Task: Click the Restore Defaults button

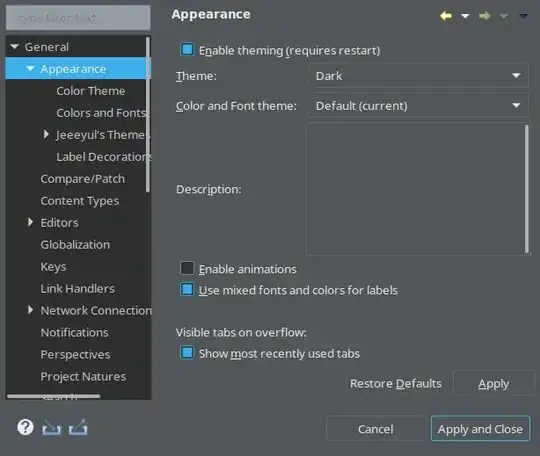Action: [396, 383]
